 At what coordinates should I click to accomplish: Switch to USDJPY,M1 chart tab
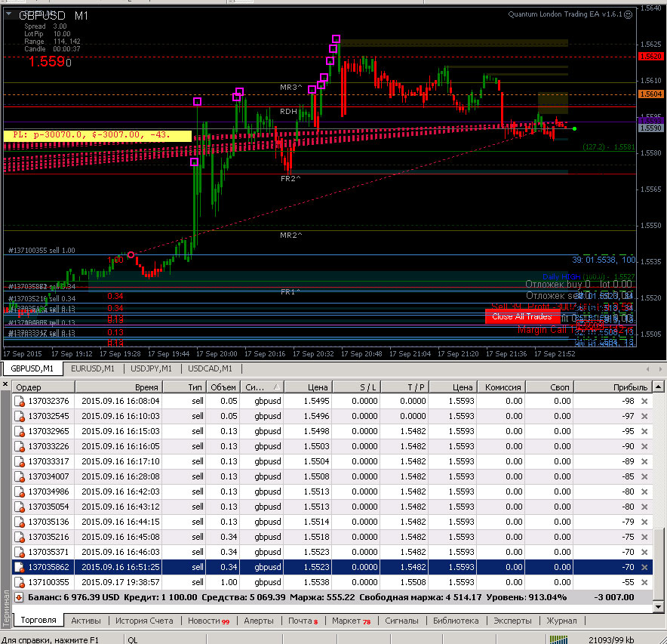pos(151,368)
